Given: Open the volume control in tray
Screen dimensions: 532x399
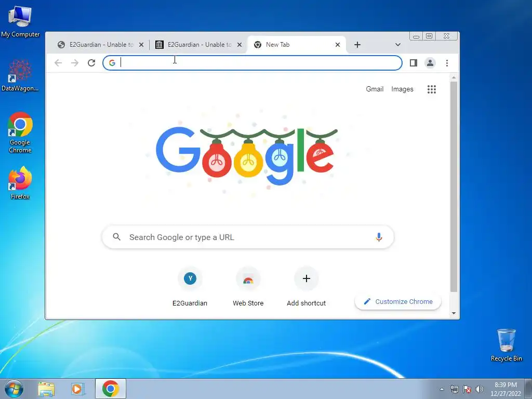Looking at the screenshot, I should point(479,389).
